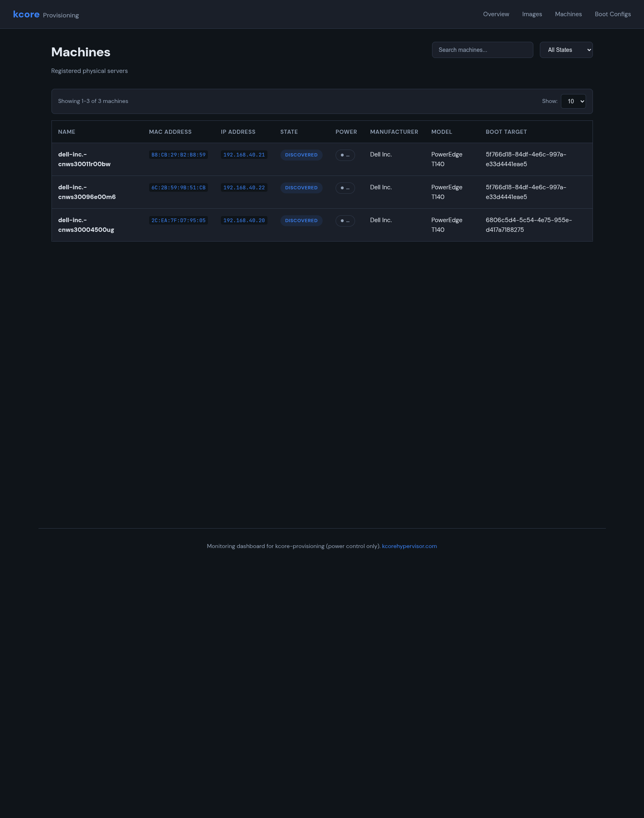Click MAC address B8:CB:29:B2:B8:59
Screen dimensions: 644x818
click(178, 155)
